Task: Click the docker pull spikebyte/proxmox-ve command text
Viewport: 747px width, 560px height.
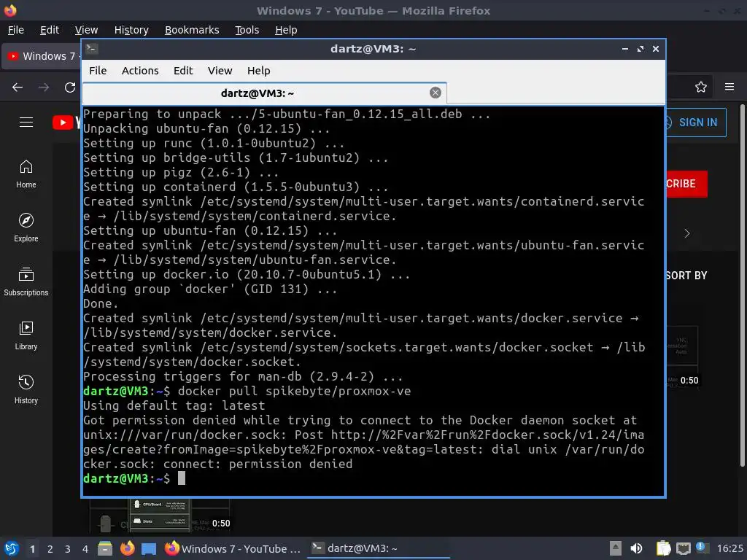Action: pos(295,391)
